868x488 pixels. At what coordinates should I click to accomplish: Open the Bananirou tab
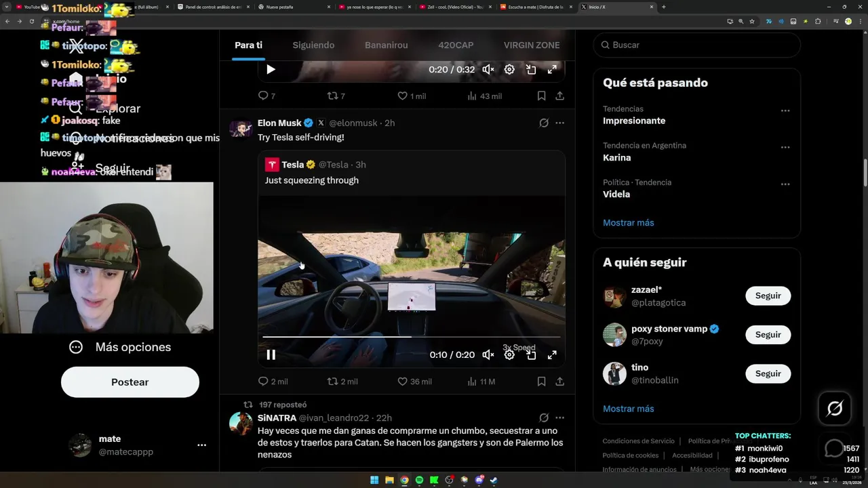[386, 45]
